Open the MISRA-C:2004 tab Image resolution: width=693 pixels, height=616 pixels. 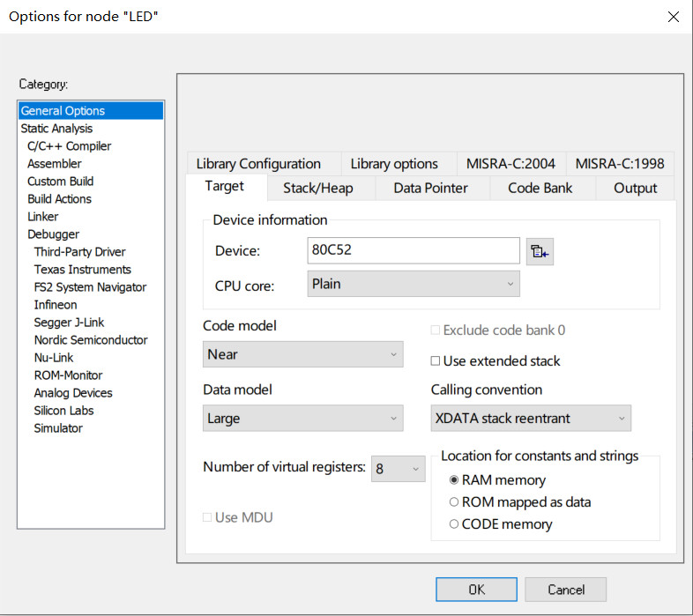pyautogui.click(x=510, y=164)
